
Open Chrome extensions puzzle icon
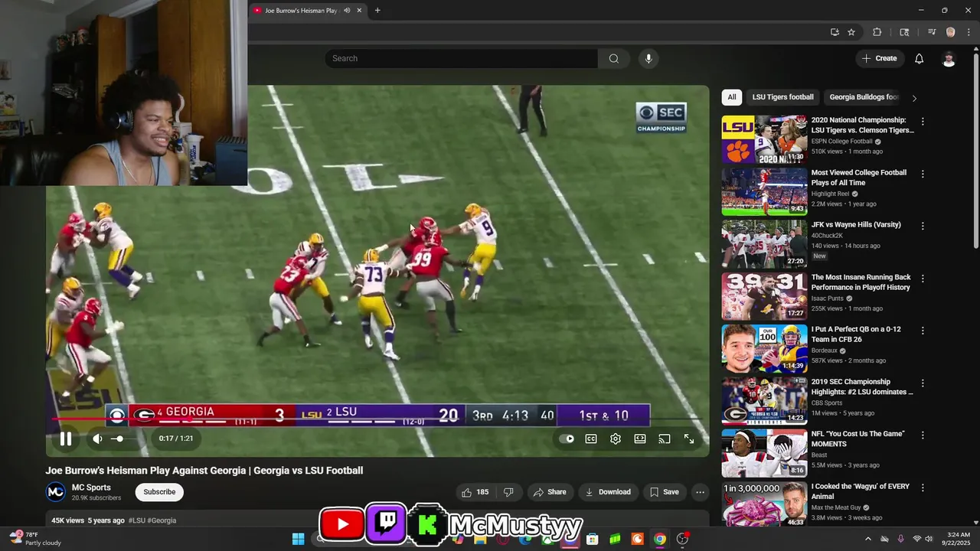877,32
